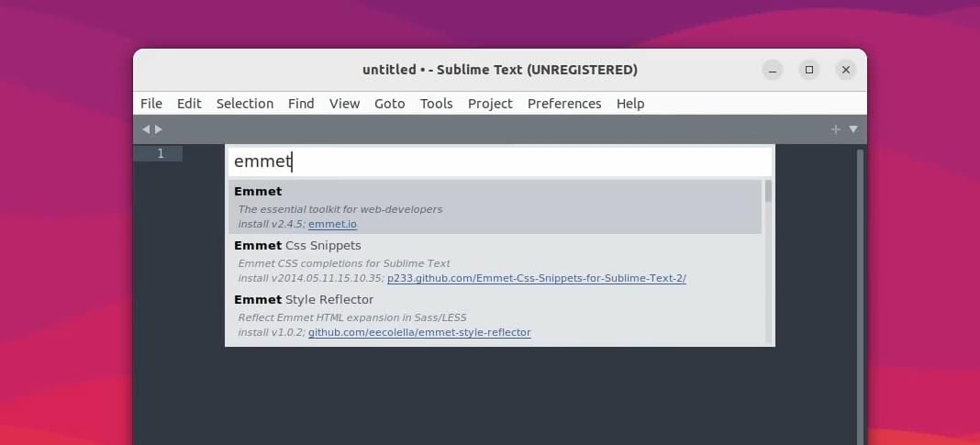This screenshot has width=980, height=445.
Task: Minimize the Sublime Text window
Action: tap(773, 70)
